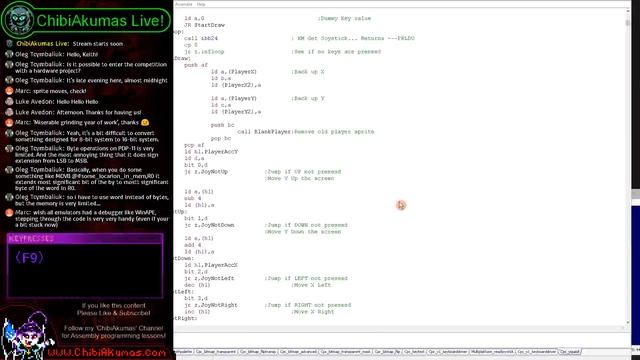The width and height of the screenshot is (640, 360).
Task: Click the 'bit 3,d' instruction
Action: pyautogui.click(x=196, y=298)
